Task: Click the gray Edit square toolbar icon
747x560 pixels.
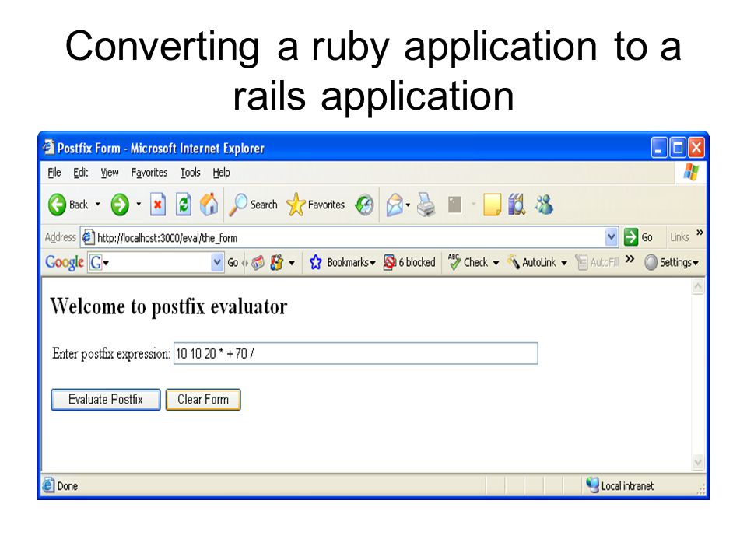Action: (x=454, y=205)
